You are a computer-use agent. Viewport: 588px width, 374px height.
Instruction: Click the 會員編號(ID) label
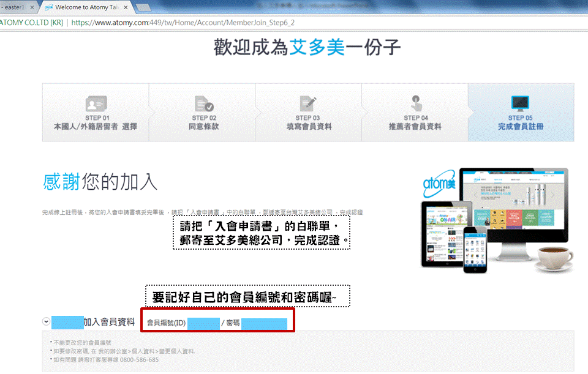pyautogui.click(x=166, y=323)
